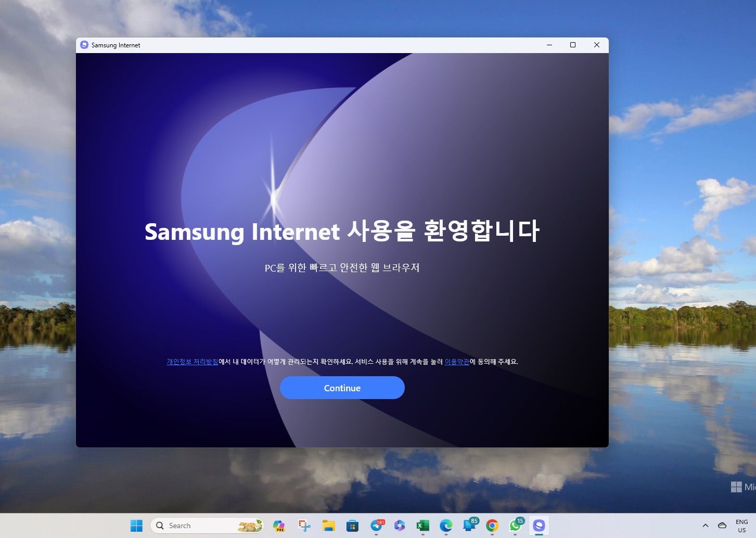Open Microsoft Edge from the taskbar
The height and width of the screenshot is (538, 756).
pos(445,526)
